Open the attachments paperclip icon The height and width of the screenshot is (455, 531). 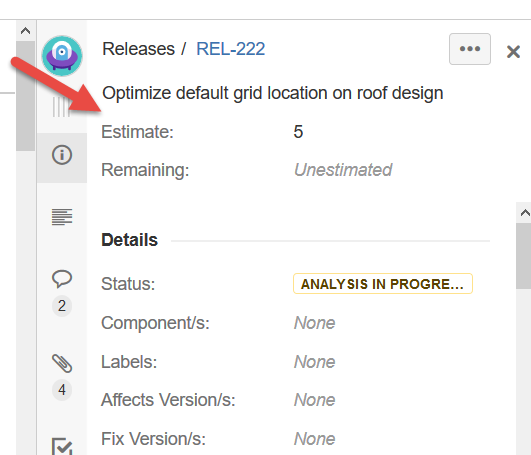click(x=62, y=363)
